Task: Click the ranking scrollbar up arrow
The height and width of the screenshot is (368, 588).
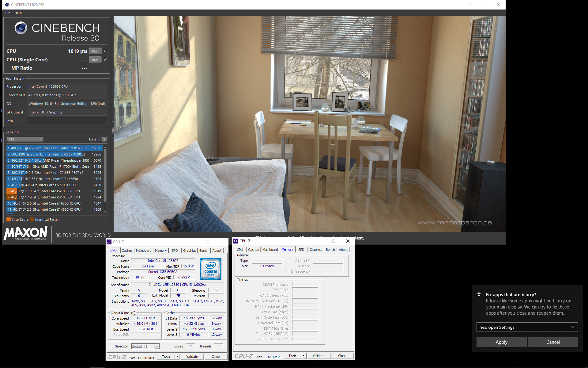Action: (x=105, y=147)
